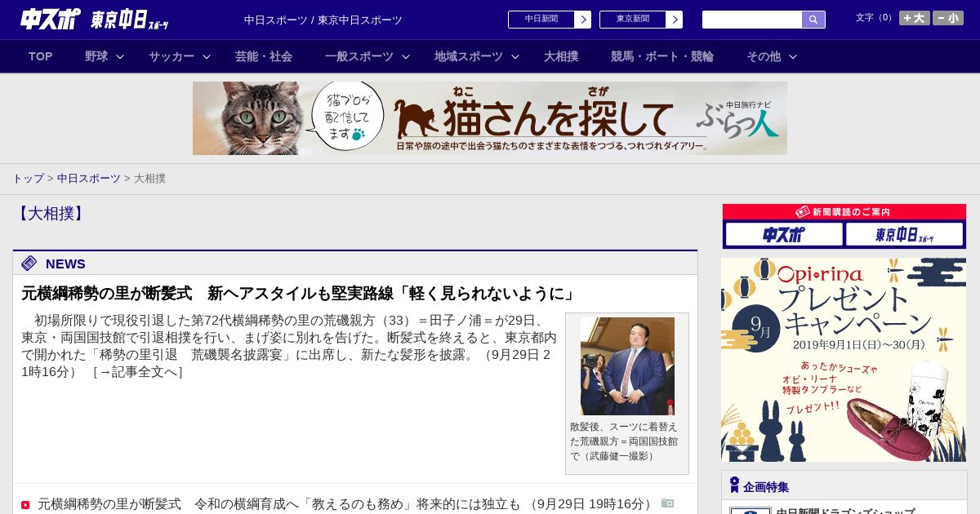Image resolution: width=980 pixels, height=514 pixels.
Task: Click the 中スポ subscription button in sidebar
Action: coord(784,235)
